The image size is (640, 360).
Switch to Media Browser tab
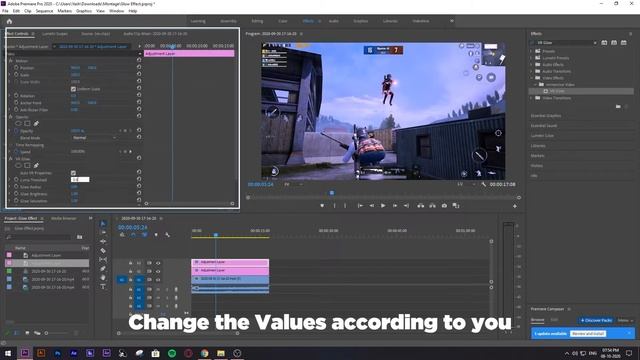[63, 218]
